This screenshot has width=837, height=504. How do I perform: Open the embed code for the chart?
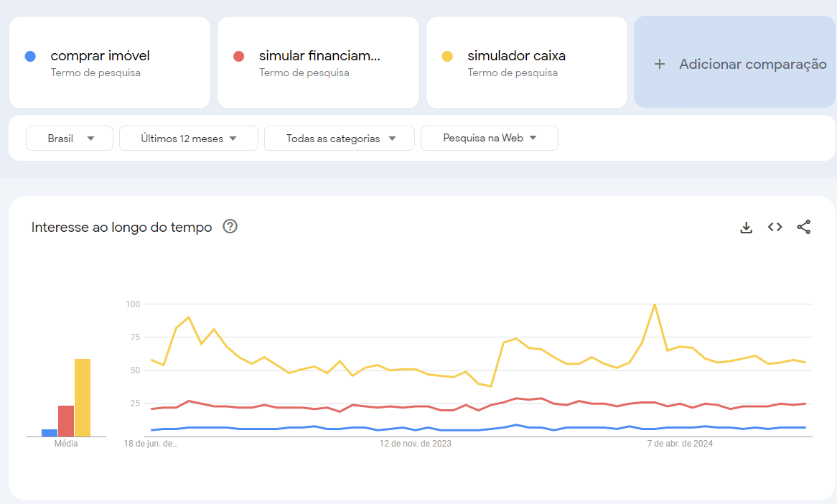(775, 227)
